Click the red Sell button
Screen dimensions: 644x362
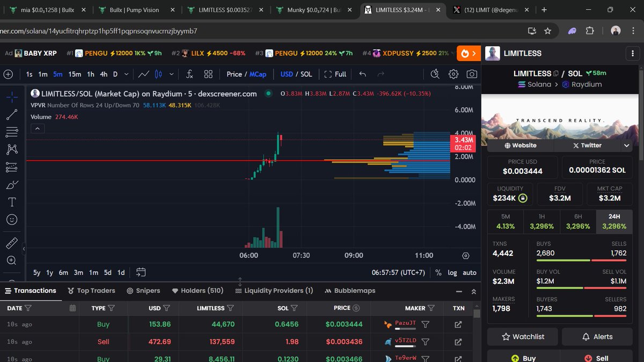click(x=597, y=357)
